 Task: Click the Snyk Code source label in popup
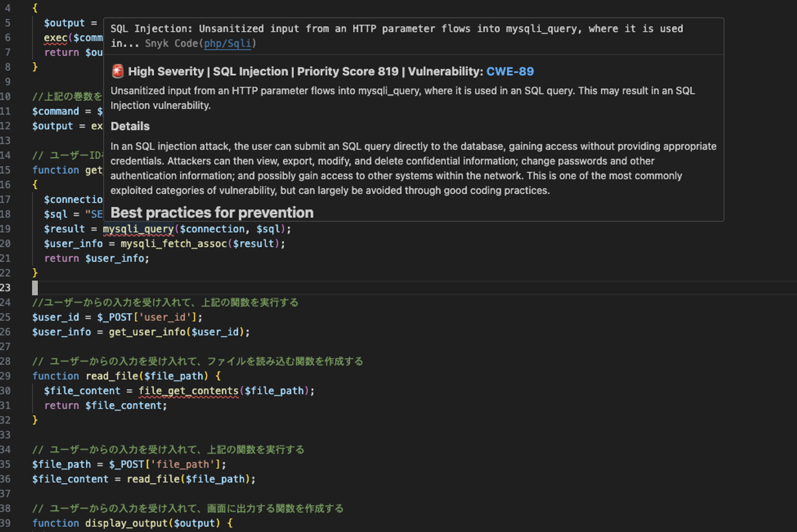pyautogui.click(x=171, y=43)
